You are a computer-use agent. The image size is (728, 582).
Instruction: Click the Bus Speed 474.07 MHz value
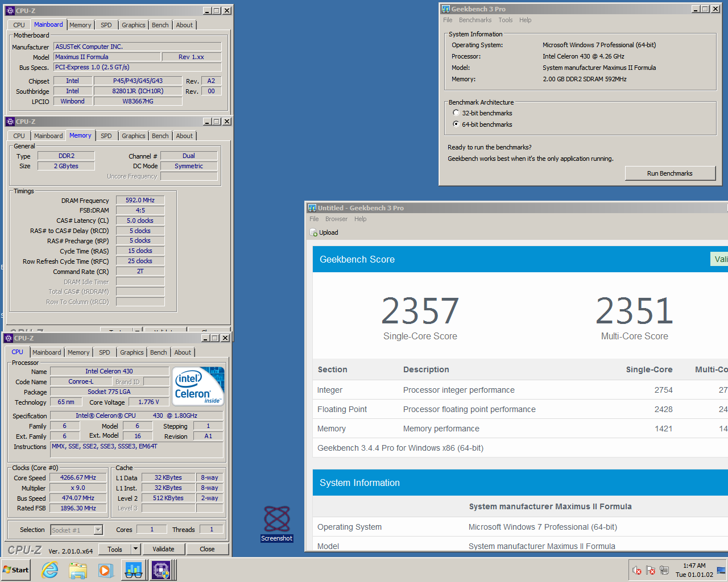click(78, 498)
